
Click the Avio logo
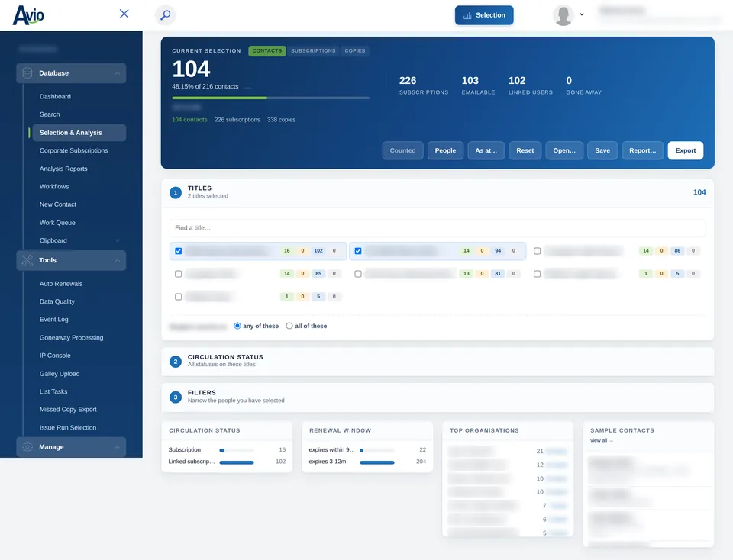(28, 15)
